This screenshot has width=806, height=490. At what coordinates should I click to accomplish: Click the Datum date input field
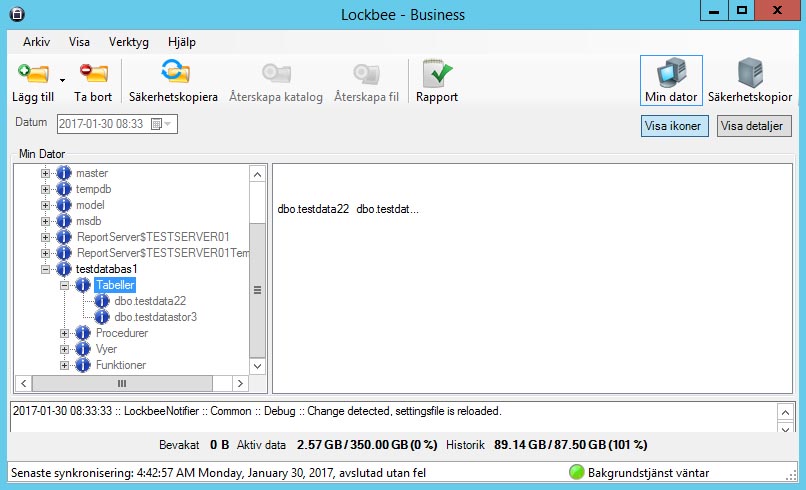[117, 124]
